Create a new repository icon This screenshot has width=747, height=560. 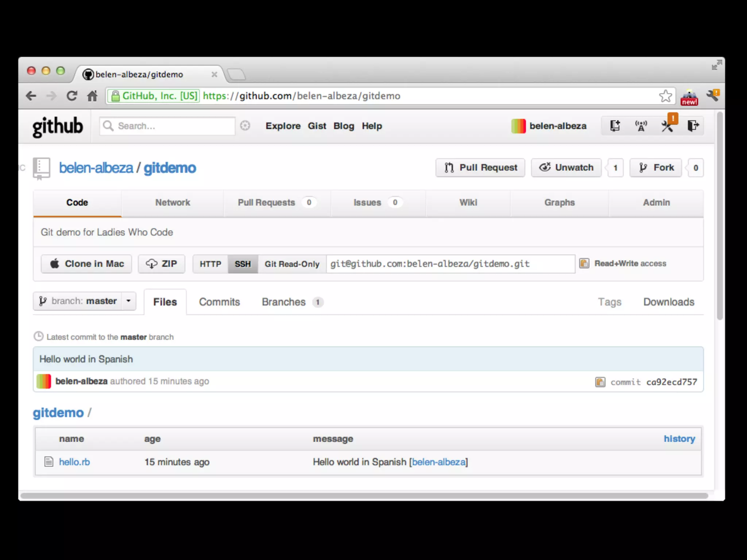(615, 126)
